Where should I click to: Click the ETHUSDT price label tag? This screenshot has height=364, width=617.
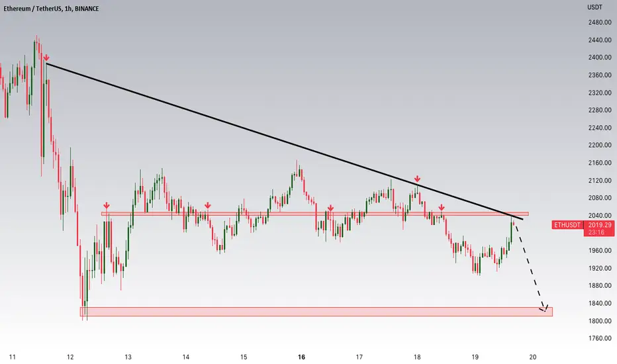[x=567, y=225]
